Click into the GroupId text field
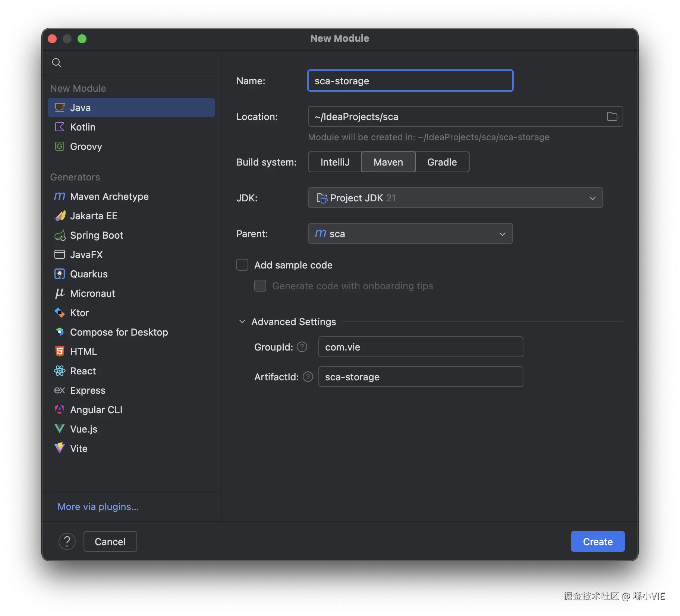Viewport: 680px width, 616px height. (421, 347)
